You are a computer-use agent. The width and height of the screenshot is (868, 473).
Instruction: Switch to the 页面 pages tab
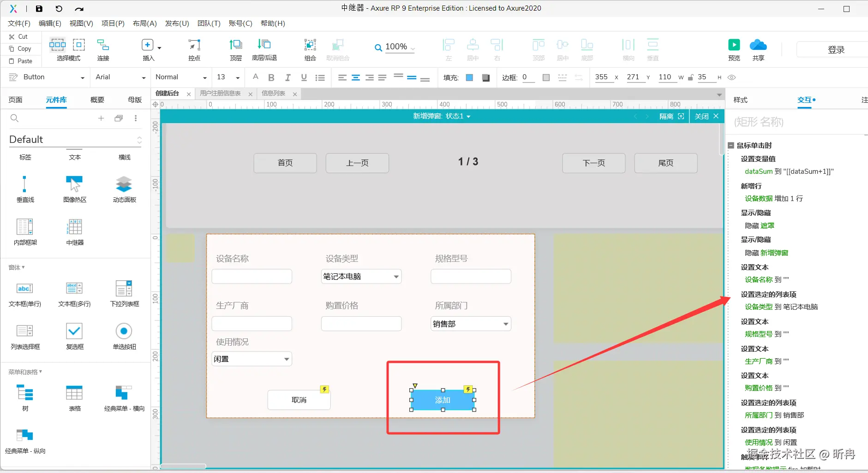(15, 100)
